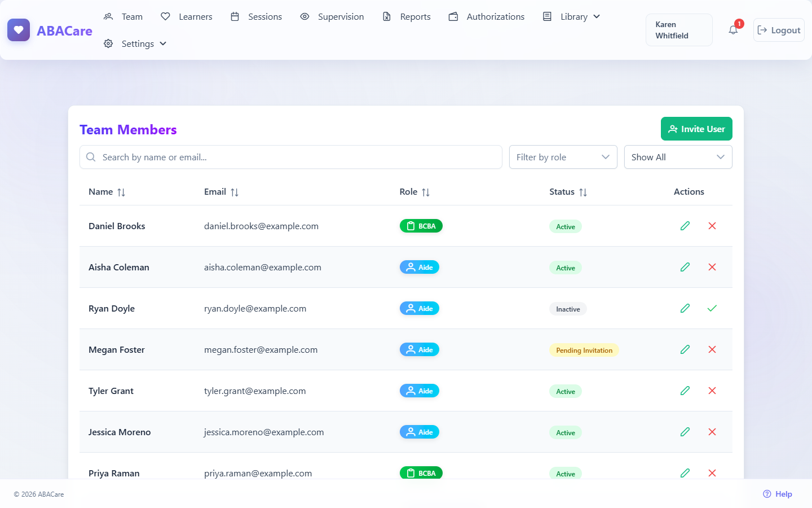Open the Filter by role dropdown

click(563, 157)
